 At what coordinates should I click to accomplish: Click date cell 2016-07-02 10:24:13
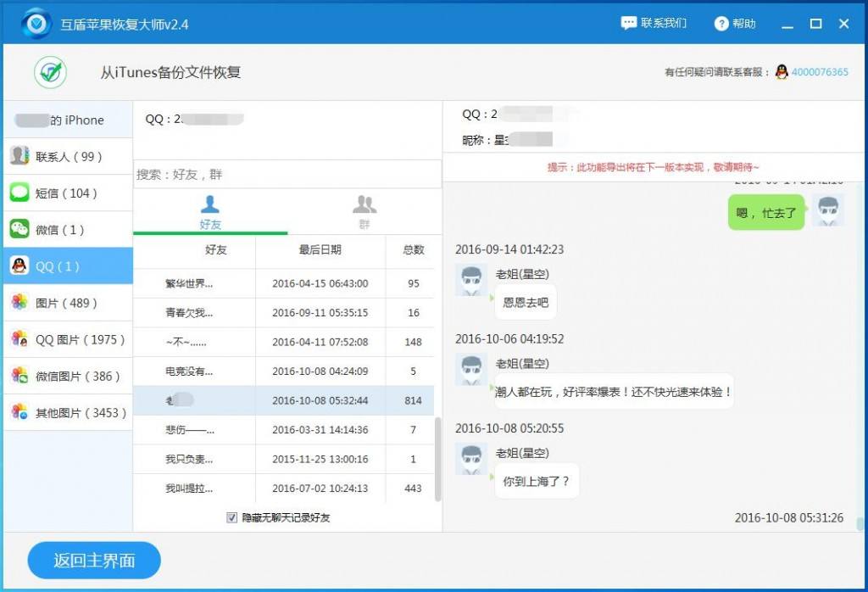click(x=320, y=489)
